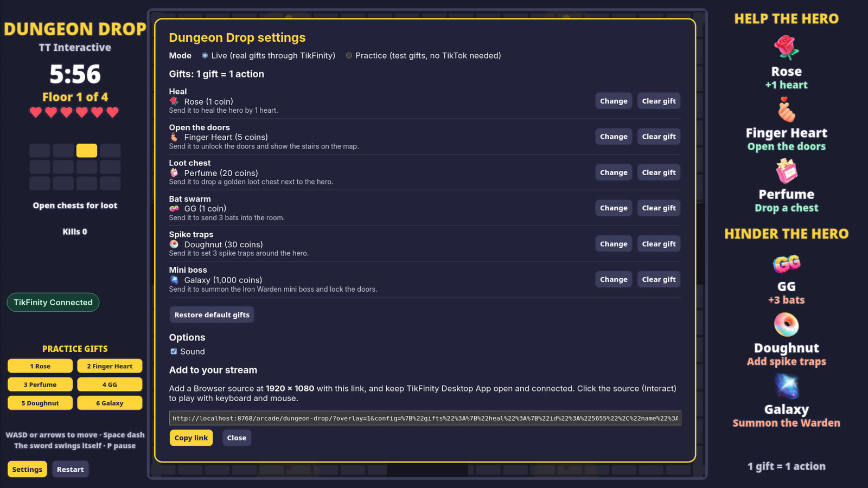
Task: Copy the stream overlay link
Action: pyautogui.click(x=191, y=438)
